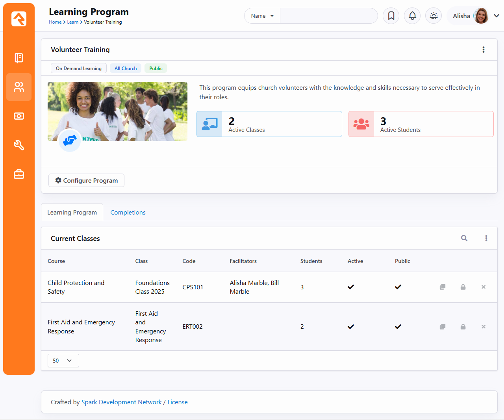Open the People section in sidebar
Screen dimensions: 504x420
coord(19,87)
